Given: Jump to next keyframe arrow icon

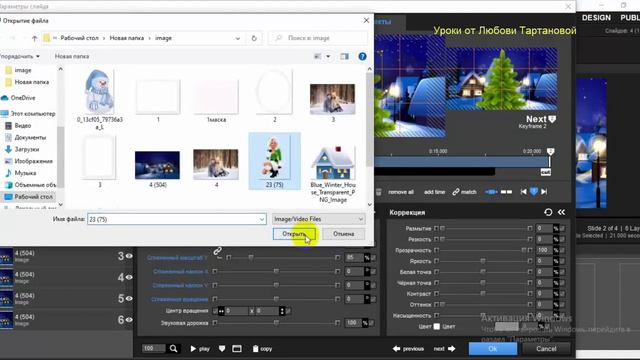Looking at the screenshot, I should 544,191.
